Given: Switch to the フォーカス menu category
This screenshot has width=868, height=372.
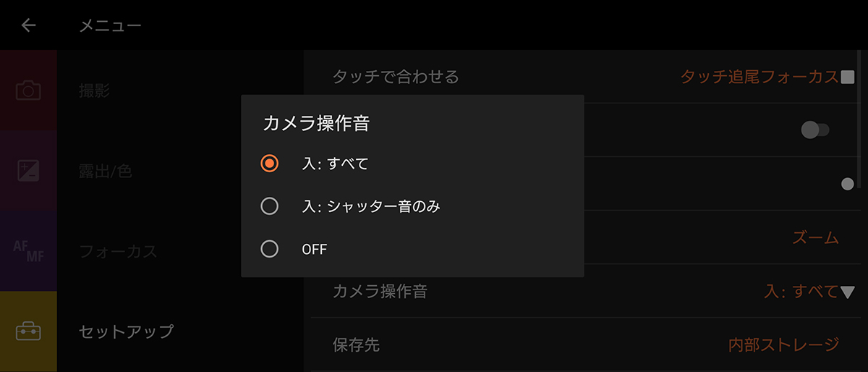Looking at the screenshot, I should tap(118, 251).
